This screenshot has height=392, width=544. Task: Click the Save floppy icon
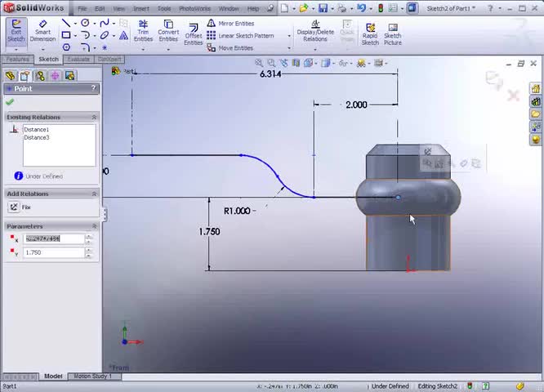pyautogui.click(x=323, y=8)
